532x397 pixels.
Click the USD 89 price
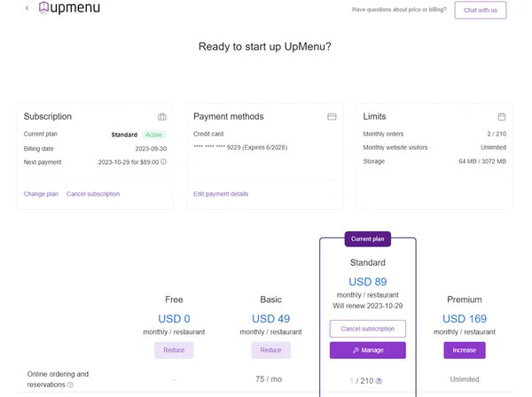[x=368, y=282]
